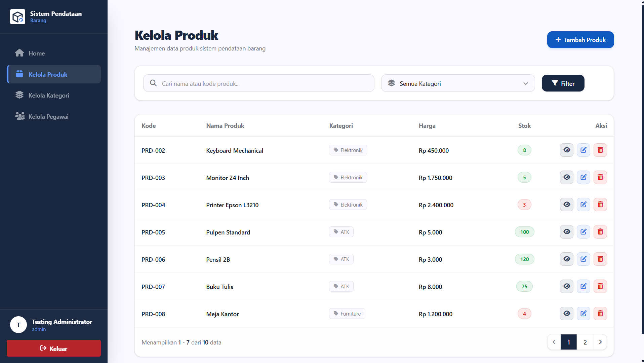Viewport: 644px width, 363px height.
Task: Delete the Buku Tulis product
Action: pos(600,286)
